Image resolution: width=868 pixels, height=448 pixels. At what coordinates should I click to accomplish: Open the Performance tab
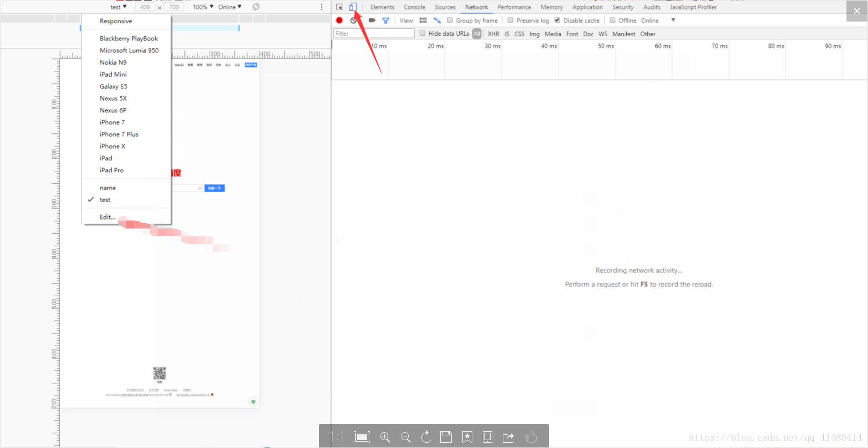pyautogui.click(x=514, y=7)
